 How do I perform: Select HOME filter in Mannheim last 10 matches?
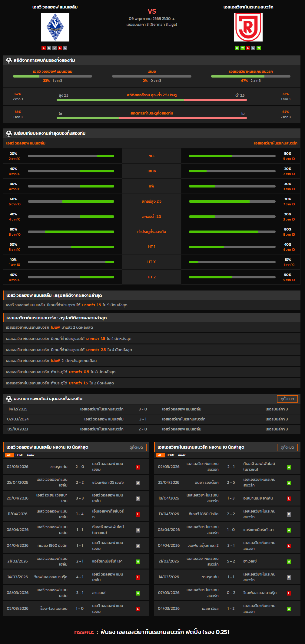click(x=19, y=455)
